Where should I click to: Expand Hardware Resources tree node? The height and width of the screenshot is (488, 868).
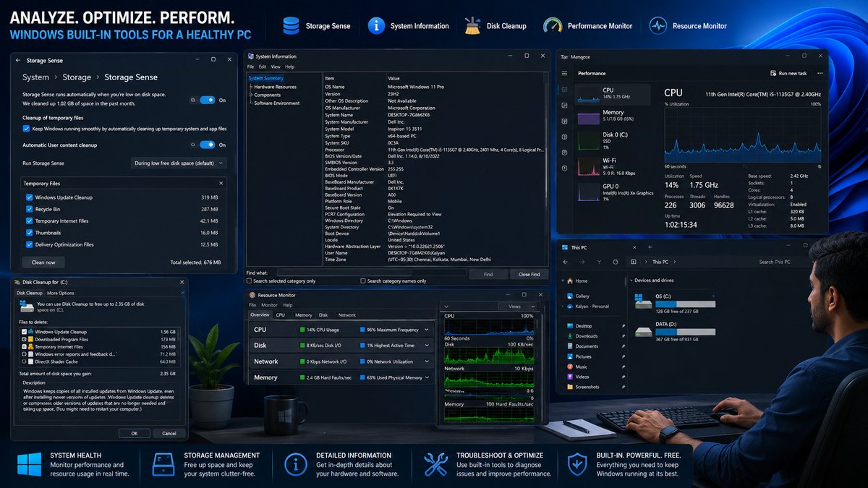250,87
